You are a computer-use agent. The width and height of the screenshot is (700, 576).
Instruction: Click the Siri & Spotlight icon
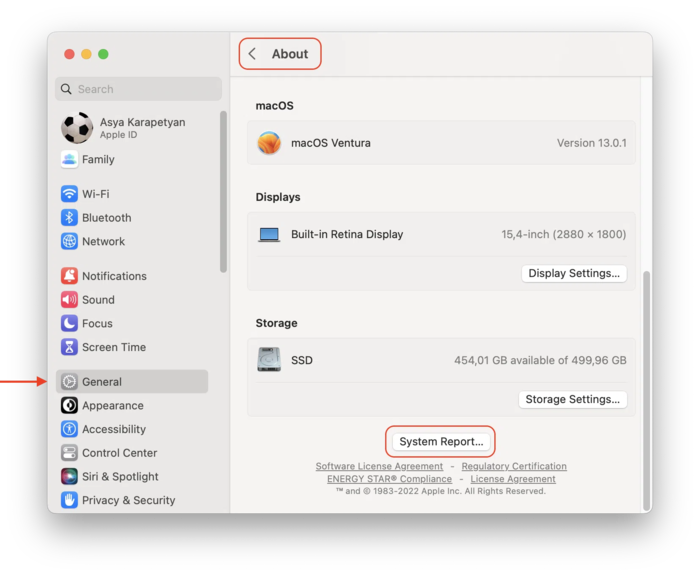coord(69,477)
